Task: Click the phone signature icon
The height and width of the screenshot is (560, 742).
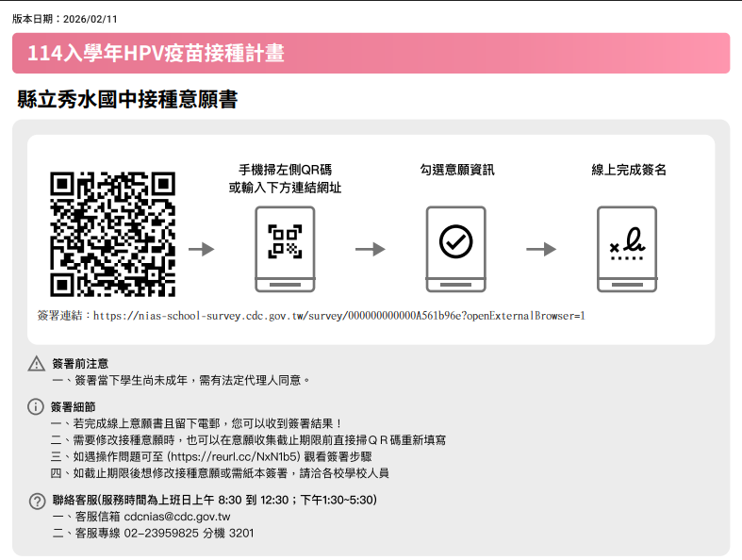Action: [x=627, y=249]
